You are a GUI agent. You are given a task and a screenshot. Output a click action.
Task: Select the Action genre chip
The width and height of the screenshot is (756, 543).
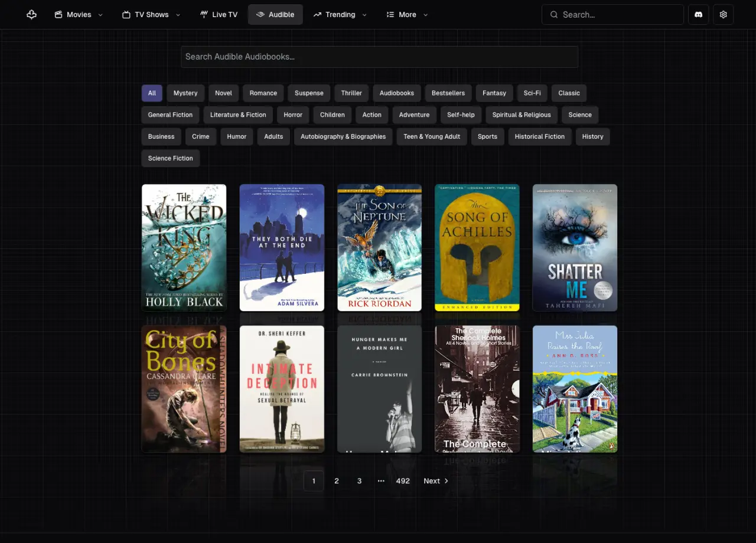pos(372,115)
